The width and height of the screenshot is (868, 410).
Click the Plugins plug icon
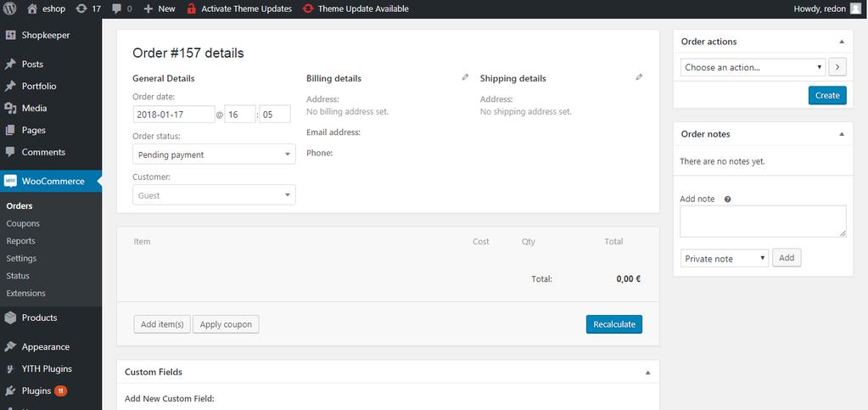(x=10, y=391)
